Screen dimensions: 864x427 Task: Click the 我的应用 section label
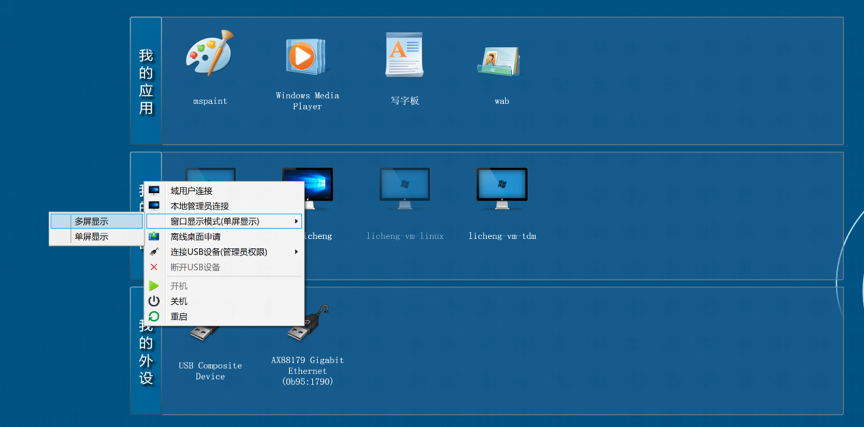[x=146, y=81]
